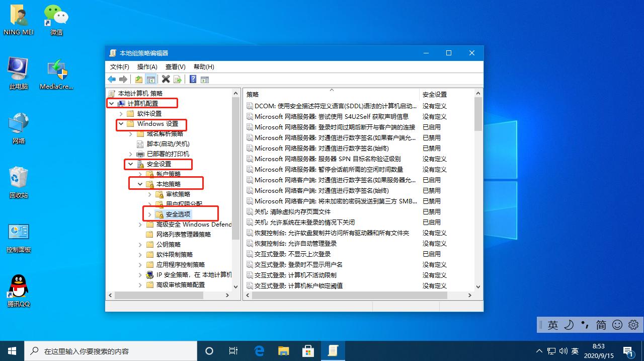Collapse the 计算机配置 tree node
The height and width of the screenshot is (361, 644).
click(111, 103)
